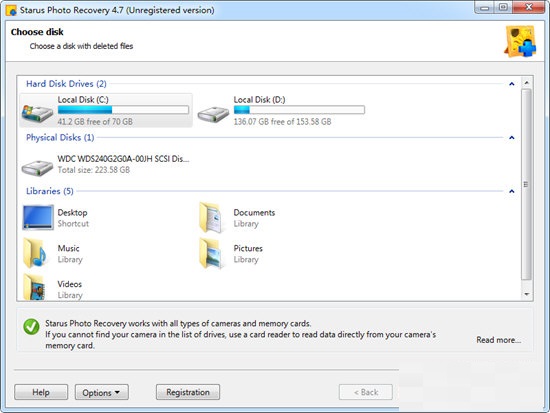Screen dimensions: 550x413
Task: Open the Documents library folder icon
Action: coord(211,218)
